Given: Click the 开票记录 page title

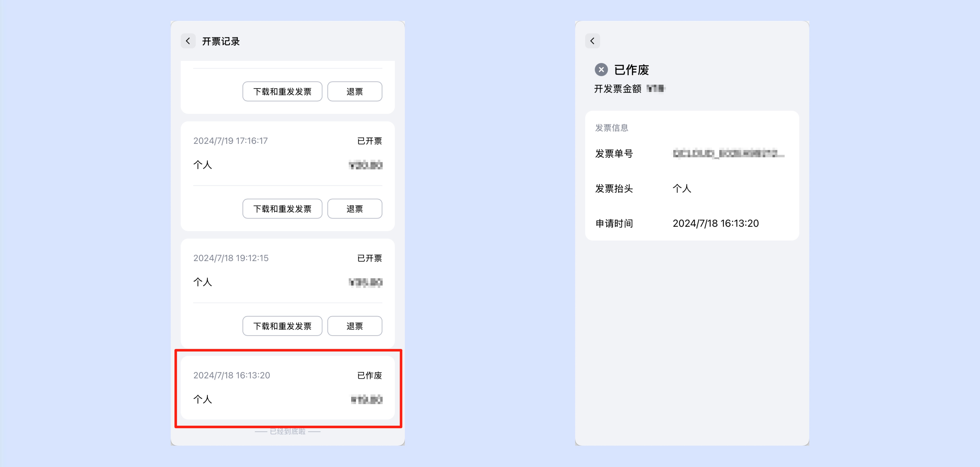Looking at the screenshot, I should [x=221, y=41].
